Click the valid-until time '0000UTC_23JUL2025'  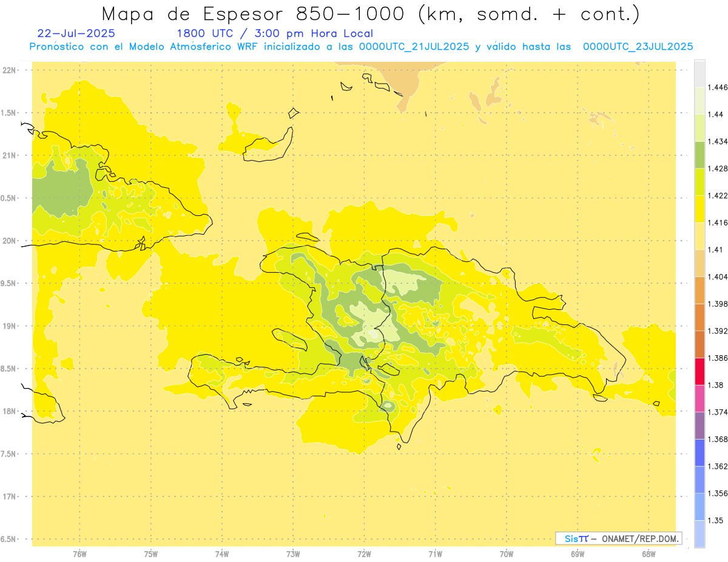638,47
